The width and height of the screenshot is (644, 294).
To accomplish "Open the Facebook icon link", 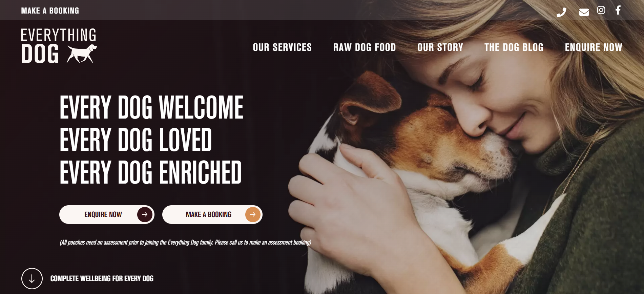I will (618, 10).
